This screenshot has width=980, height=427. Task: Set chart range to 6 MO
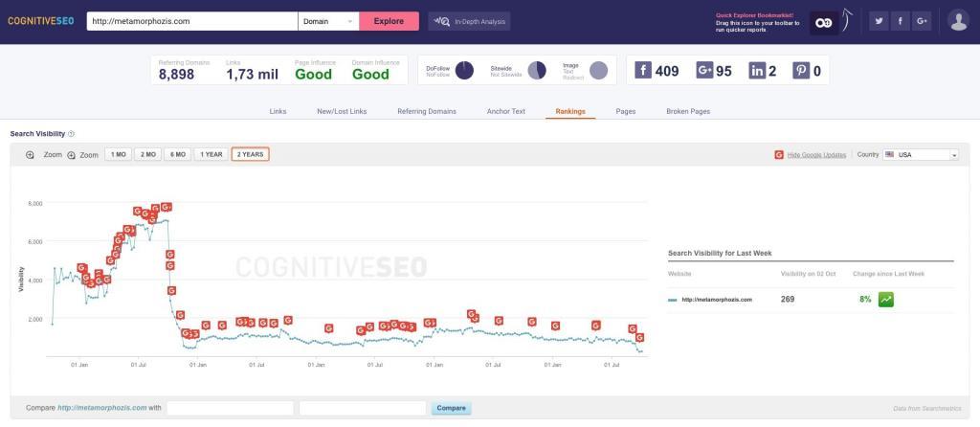tap(177, 154)
